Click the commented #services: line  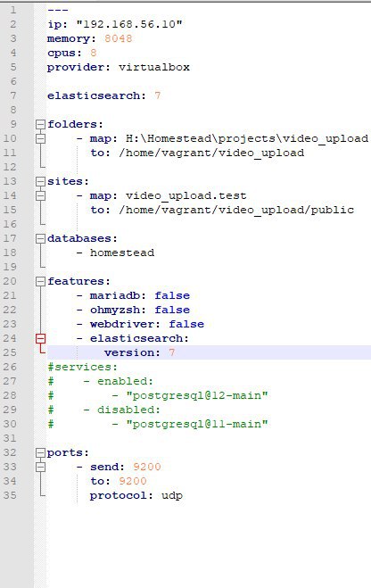click(x=82, y=367)
